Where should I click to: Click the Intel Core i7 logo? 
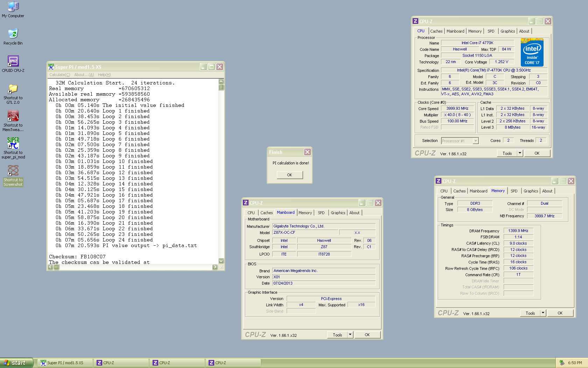[532, 53]
